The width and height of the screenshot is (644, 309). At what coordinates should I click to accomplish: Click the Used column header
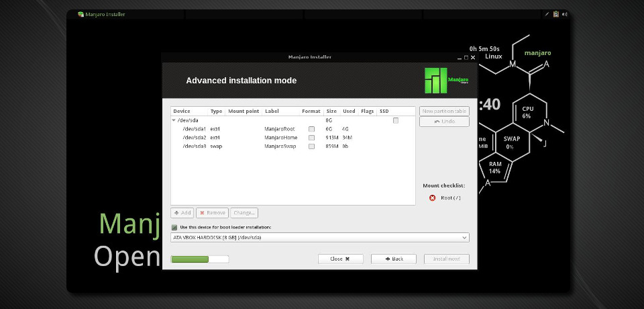[x=349, y=111]
